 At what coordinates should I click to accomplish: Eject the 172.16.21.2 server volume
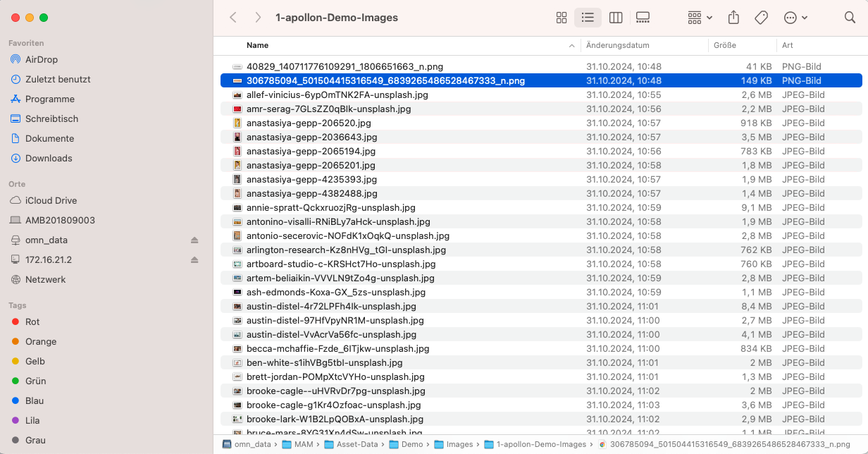point(193,259)
